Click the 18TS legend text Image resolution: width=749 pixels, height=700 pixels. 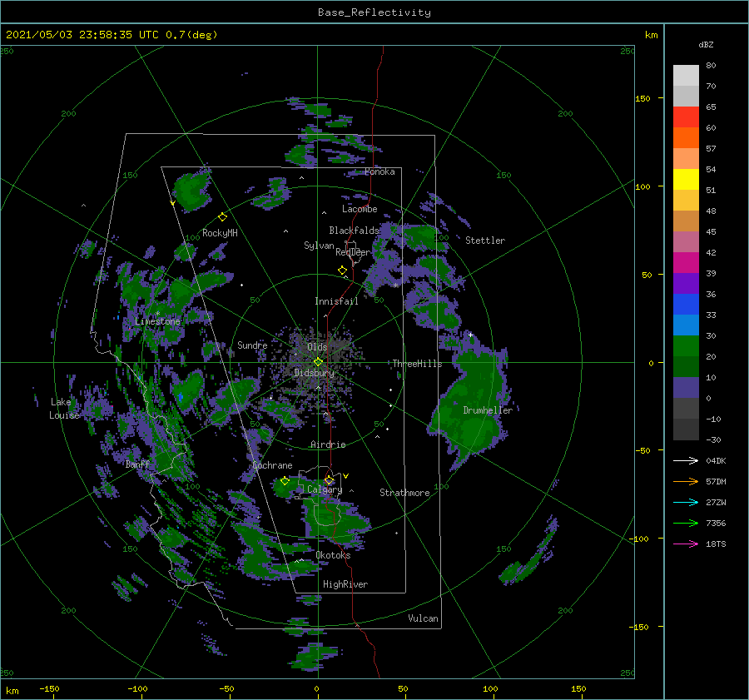pyautogui.click(x=716, y=544)
